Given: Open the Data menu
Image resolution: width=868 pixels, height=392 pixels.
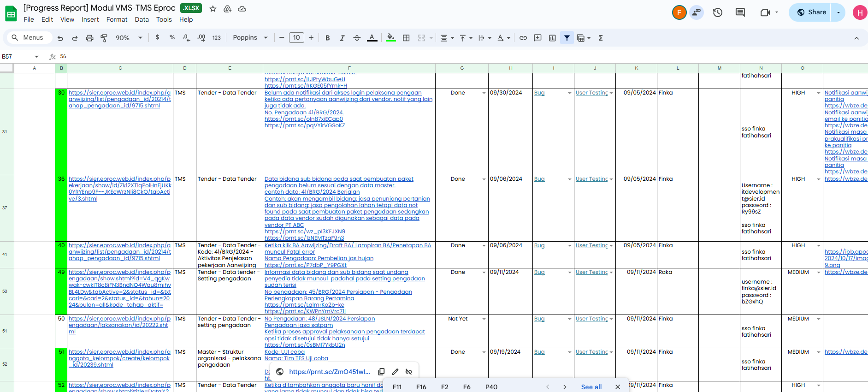Looking at the screenshot, I should click(142, 19).
